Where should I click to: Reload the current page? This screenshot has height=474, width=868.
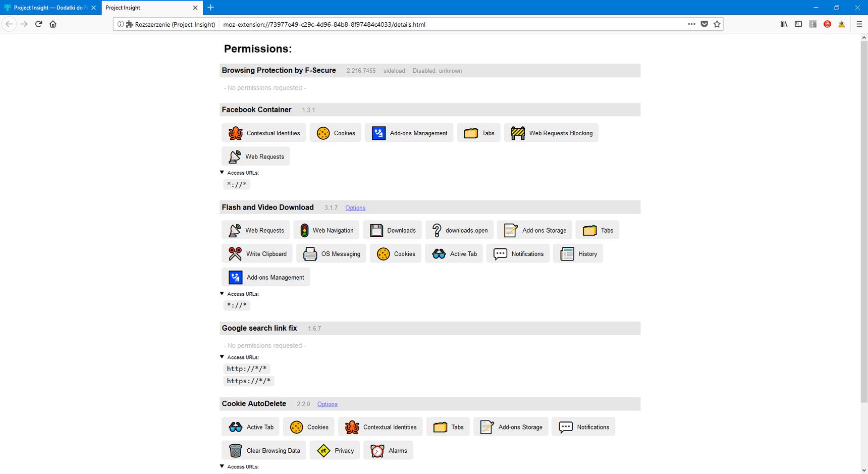click(x=38, y=24)
